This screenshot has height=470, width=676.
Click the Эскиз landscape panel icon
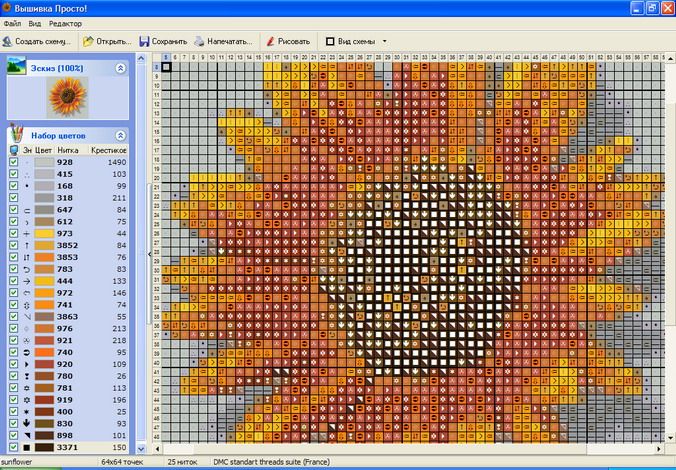[16, 67]
